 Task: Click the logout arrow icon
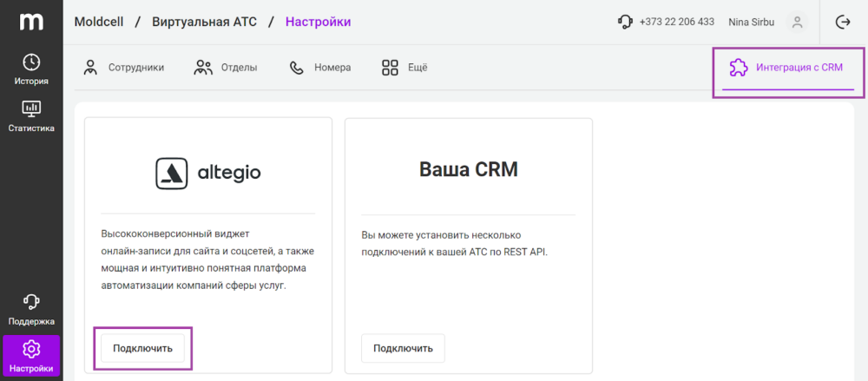pos(843,23)
